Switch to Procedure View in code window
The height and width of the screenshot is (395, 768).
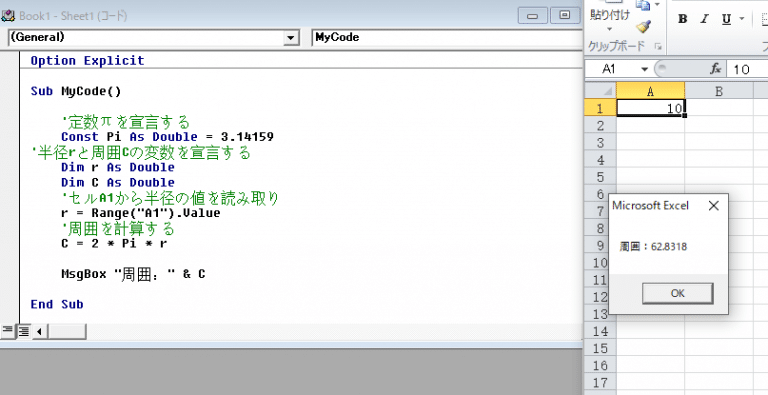[x=7, y=331]
